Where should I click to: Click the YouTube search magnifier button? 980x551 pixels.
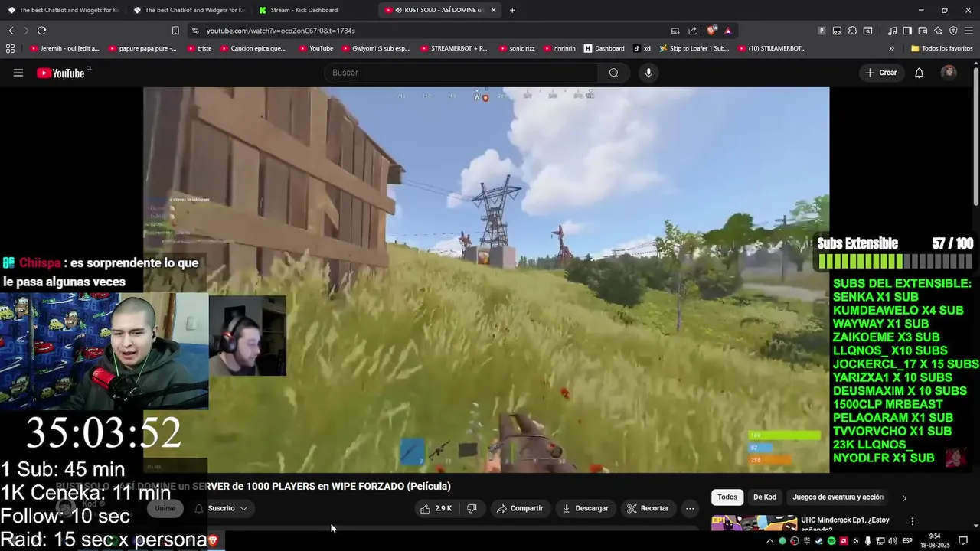[613, 73]
